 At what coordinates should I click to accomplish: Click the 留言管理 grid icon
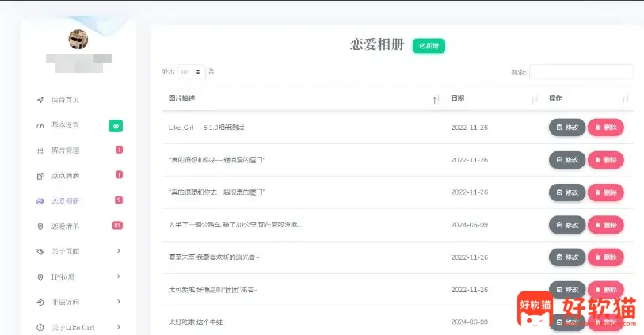(40, 150)
